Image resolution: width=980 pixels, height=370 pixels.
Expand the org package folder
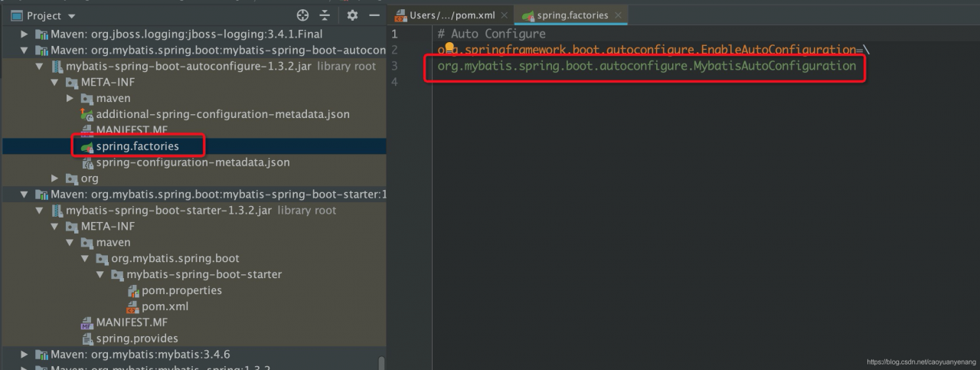55,178
